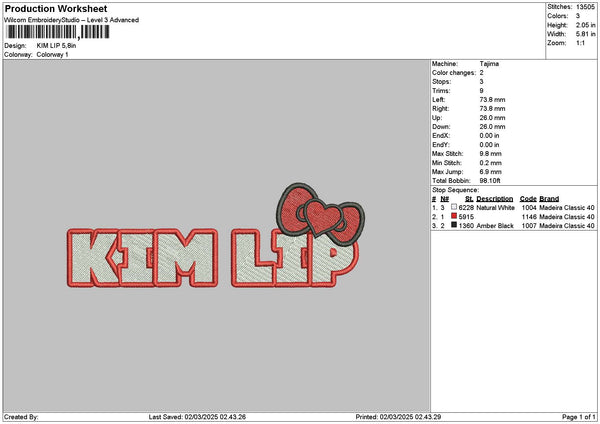Screen dimensions: 600x424
Task: Click the Machine Tajima entry
Action: pos(489,64)
